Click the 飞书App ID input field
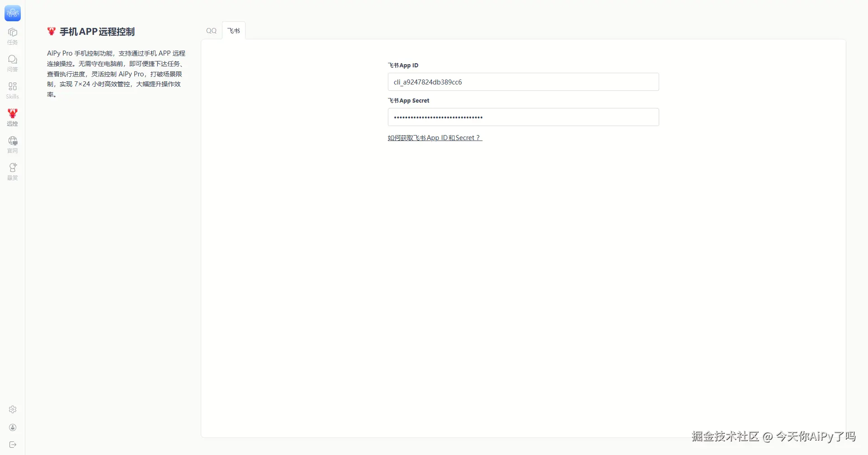 [523, 82]
